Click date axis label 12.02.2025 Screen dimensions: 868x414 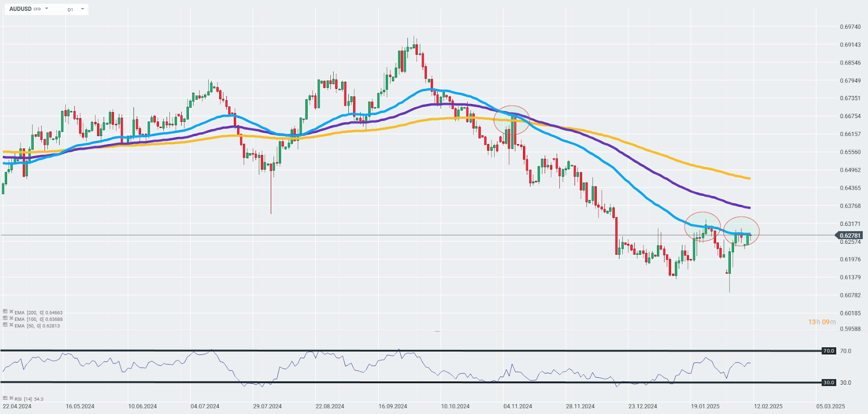768,406
